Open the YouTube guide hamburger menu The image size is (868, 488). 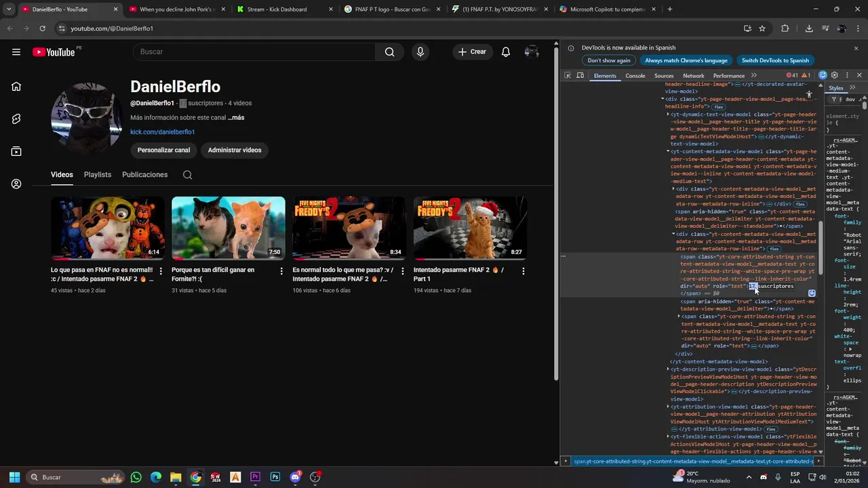(x=16, y=52)
